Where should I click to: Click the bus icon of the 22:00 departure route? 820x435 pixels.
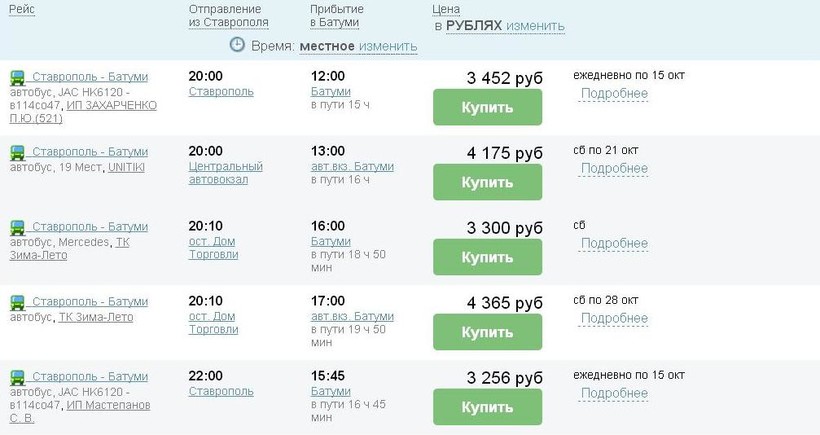coord(17,378)
